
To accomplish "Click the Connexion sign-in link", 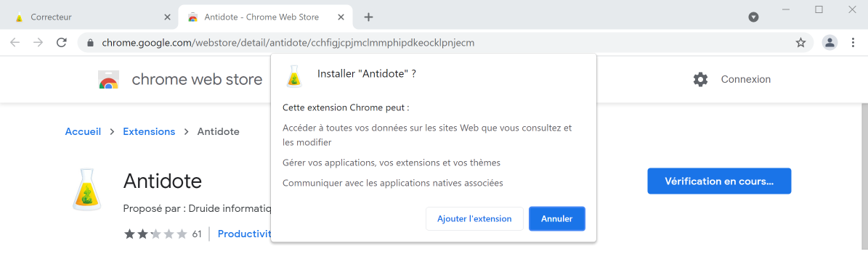I will tap(746, 79).
